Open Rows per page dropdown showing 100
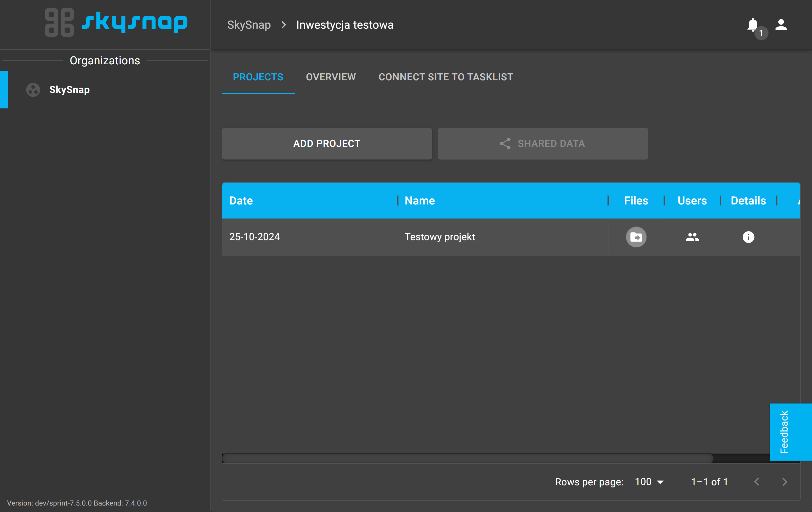Screen dimensions: 812x512 [x=649, y=482]
